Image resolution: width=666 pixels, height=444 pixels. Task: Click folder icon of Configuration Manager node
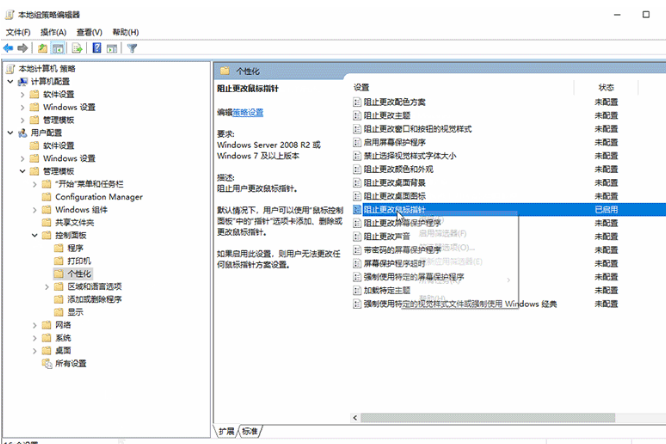tap(47, 197)
